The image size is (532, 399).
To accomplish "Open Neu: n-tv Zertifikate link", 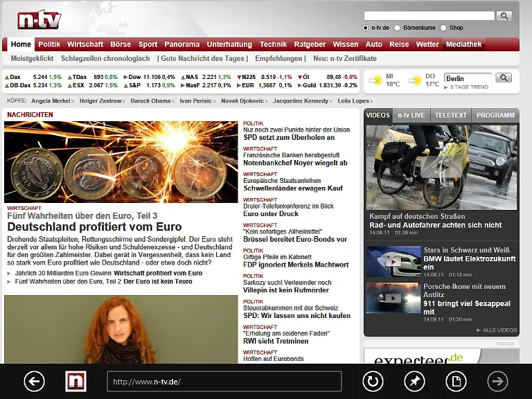I will pos(345,58).
